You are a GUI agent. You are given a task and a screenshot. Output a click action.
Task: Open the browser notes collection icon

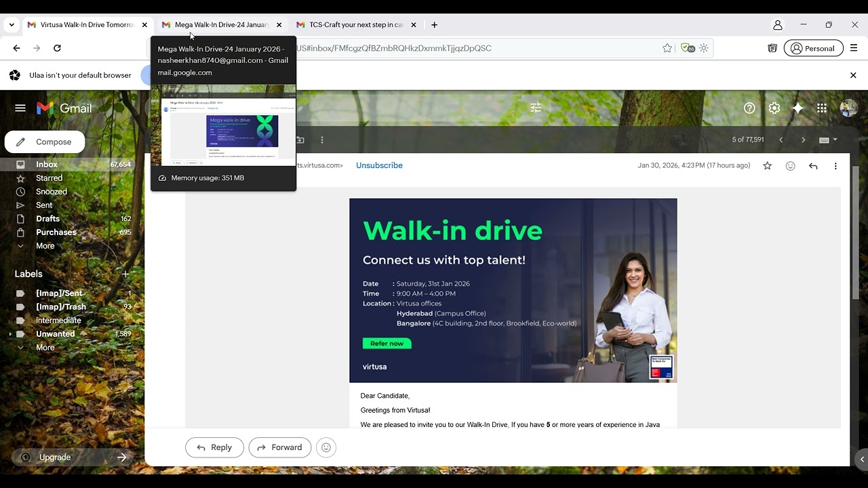(772, 48)
